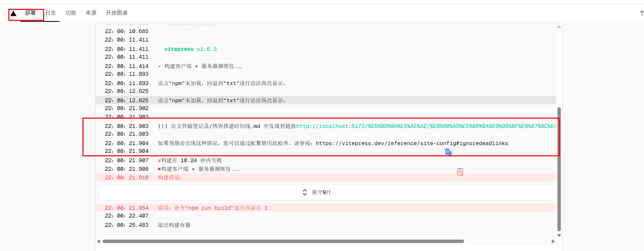This screenshot has width=644, height=251.
Task: Open the vitepress.dev ignoredeadlinks reference URL
Action: pos(412,144)
